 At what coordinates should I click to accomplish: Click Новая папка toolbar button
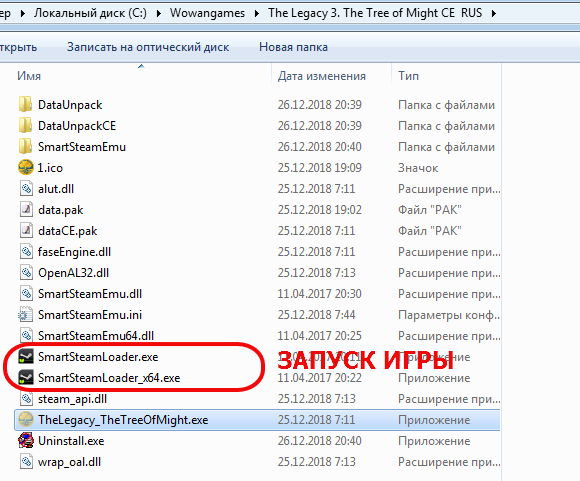(x=293, y=47)
